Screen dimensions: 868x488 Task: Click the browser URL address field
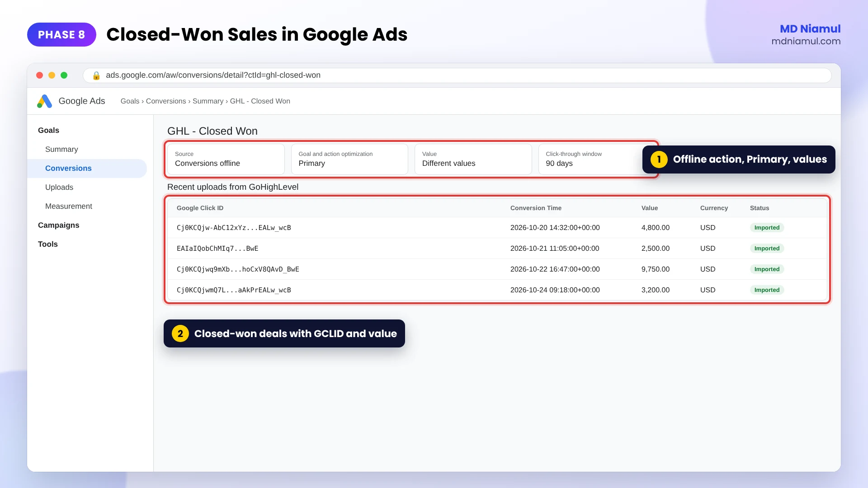457,75
